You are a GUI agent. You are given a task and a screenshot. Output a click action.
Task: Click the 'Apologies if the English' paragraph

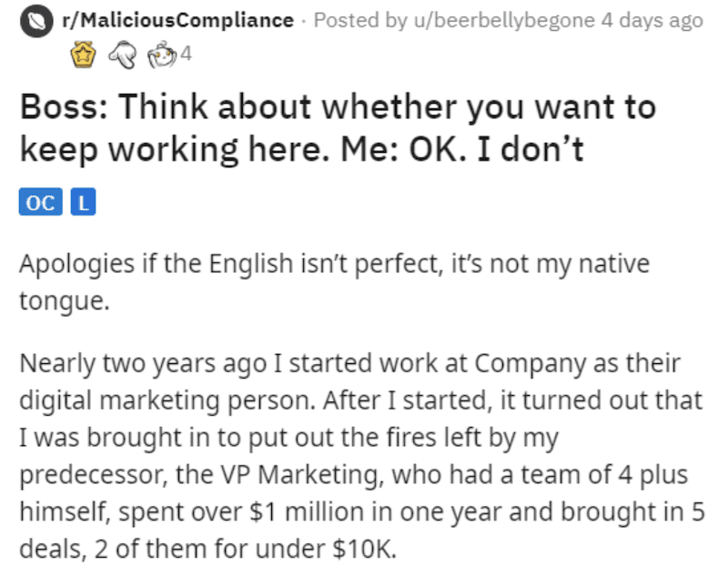point(334,282)
